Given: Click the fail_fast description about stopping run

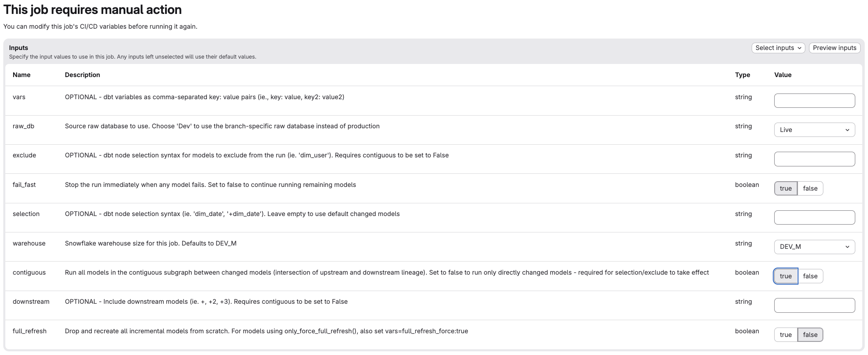Looking at the screenshot, I should (210, 185).
